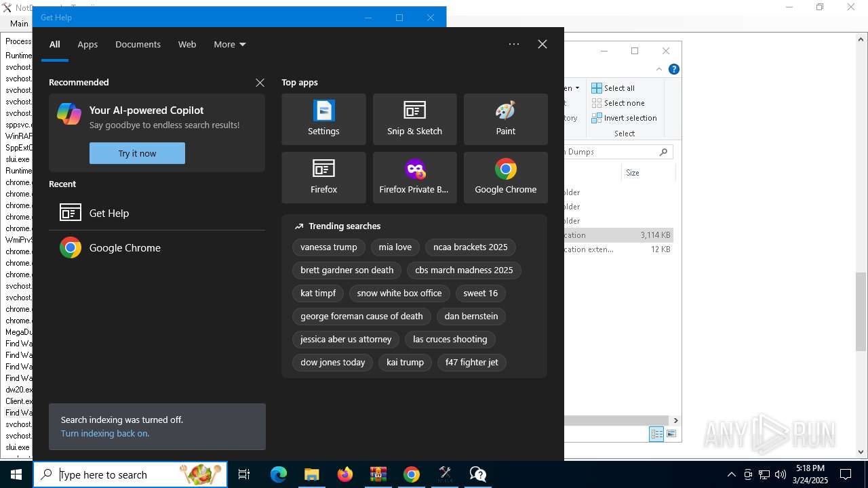Select WinRAR process row in background list
Screen dimensions: 868x488
(18, 136)
